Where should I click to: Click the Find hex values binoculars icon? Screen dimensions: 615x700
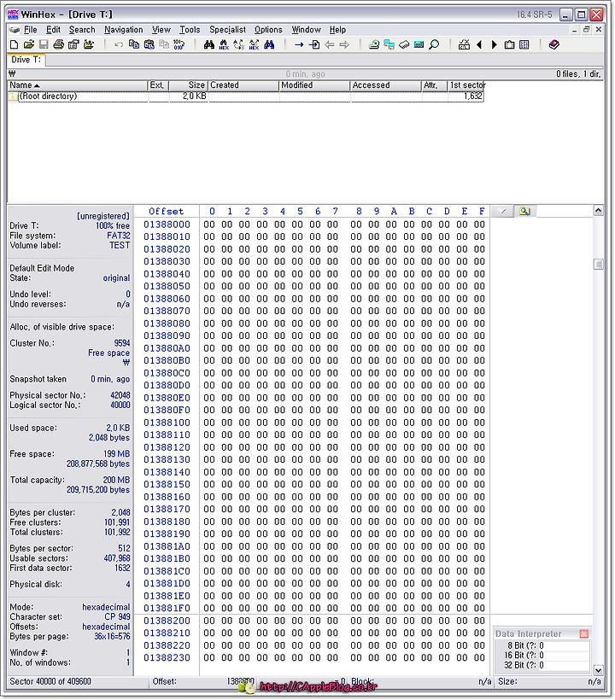pos(224,44)
